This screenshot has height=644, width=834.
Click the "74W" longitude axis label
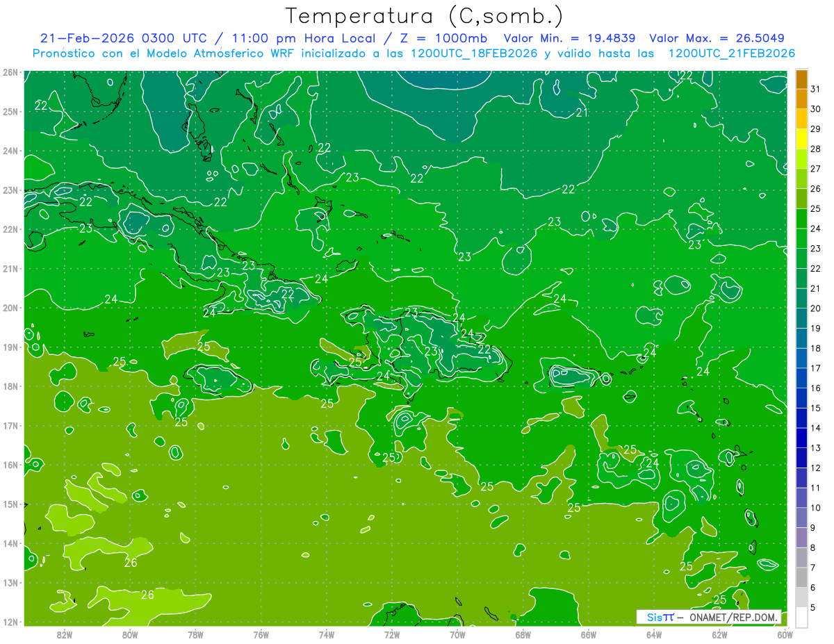click(327, 634)
